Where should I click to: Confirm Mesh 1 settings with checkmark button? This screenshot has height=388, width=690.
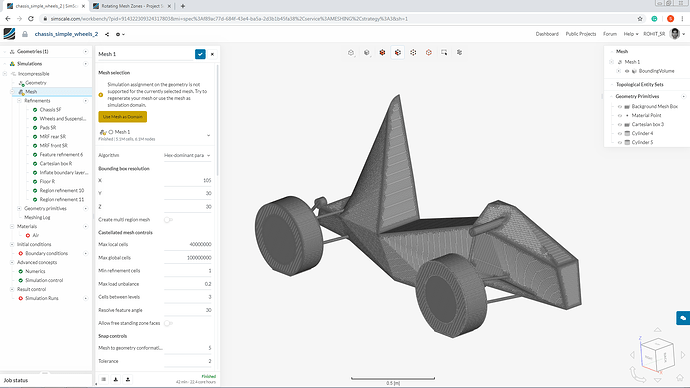click(x=200, y=54)
